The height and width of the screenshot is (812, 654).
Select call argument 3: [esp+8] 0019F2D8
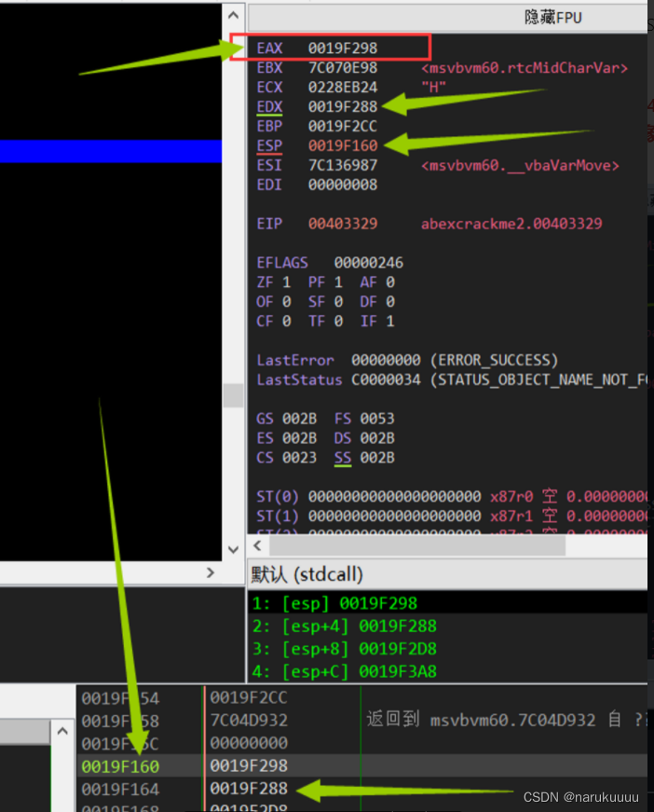448,649
